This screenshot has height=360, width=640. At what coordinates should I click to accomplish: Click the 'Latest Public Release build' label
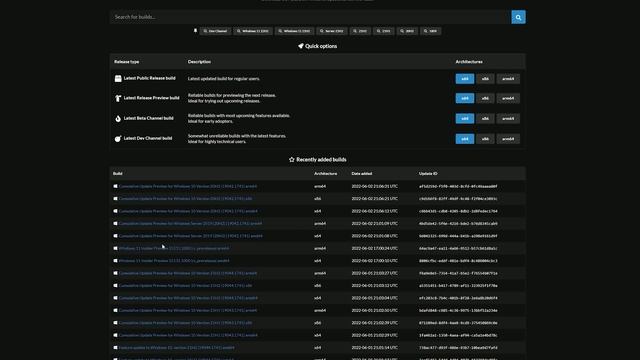(x=149, y=78)
